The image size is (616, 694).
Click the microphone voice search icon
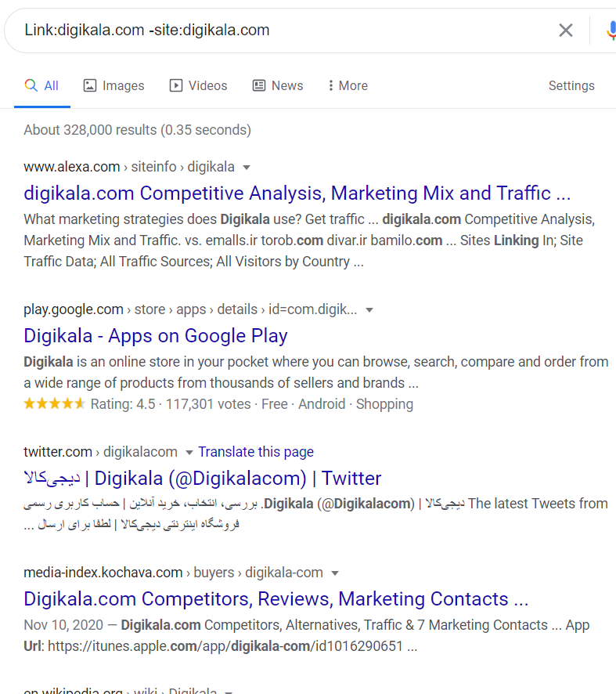(611, 31)
